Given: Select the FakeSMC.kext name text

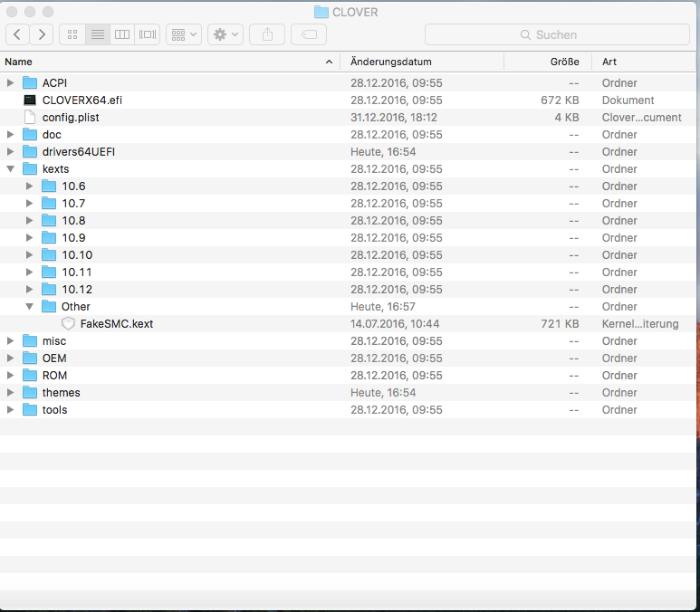Looking at the screenshot, I should click(117, 323).
